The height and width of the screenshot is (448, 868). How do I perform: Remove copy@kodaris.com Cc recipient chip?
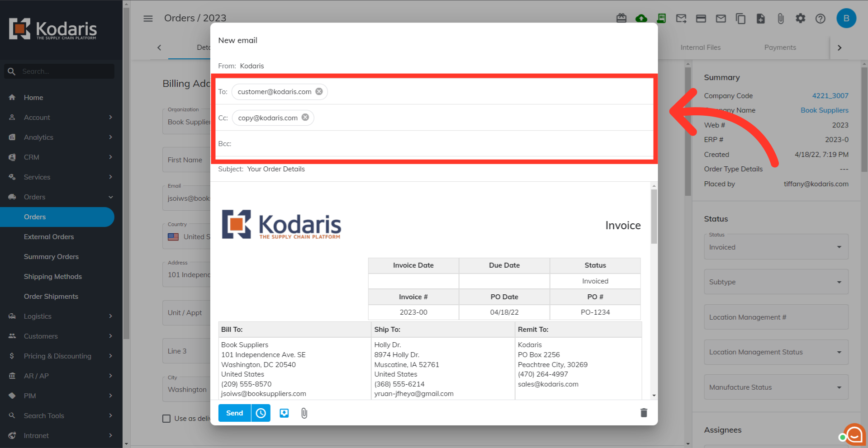[x=305, y=118]
